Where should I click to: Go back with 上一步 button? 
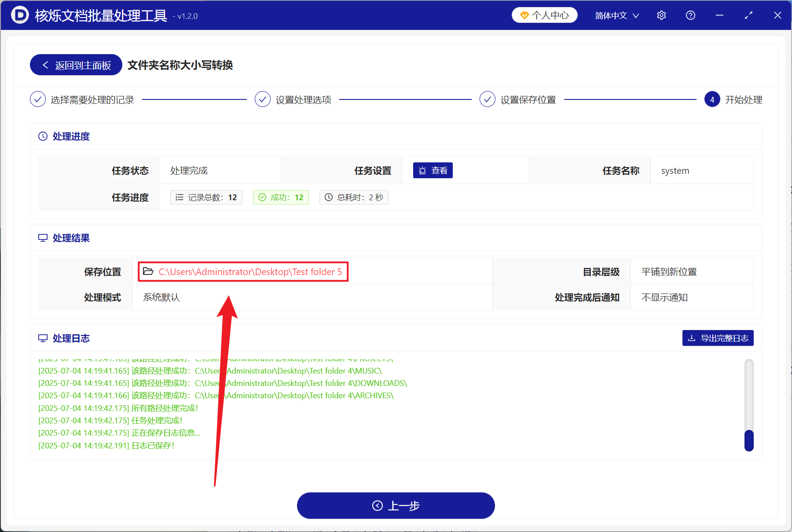396,506
